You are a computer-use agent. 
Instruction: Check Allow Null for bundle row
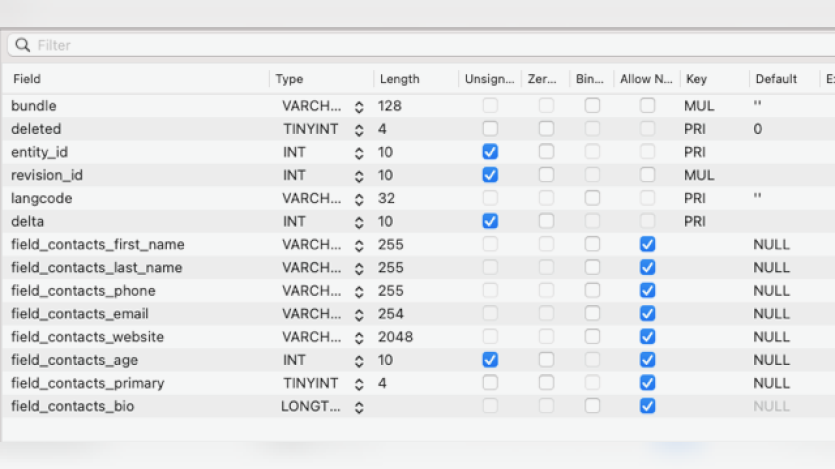pyautogui.click(x=647, y=105)
